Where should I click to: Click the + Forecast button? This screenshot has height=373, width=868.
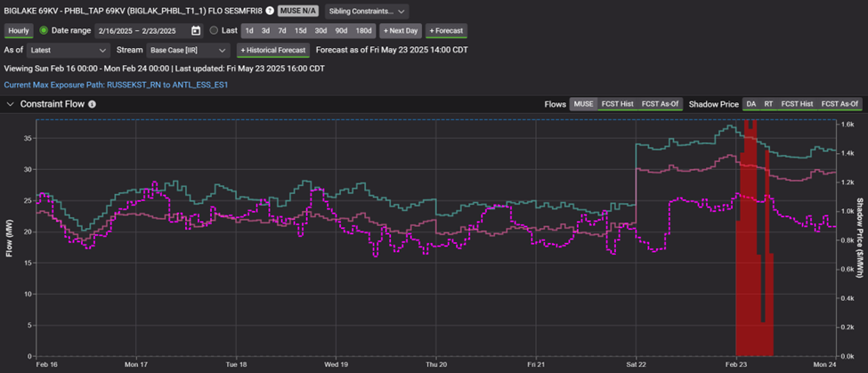click(x=446, y=31)
